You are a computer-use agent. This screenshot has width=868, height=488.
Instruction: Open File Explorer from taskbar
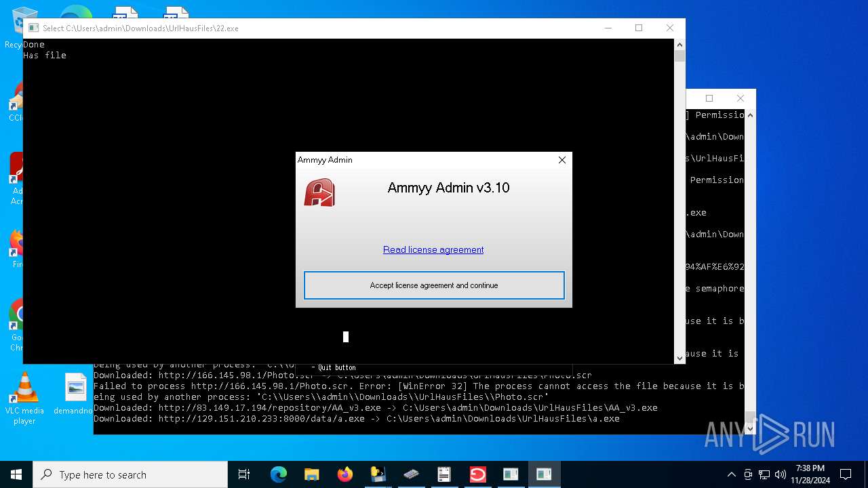tap(312, 474)
